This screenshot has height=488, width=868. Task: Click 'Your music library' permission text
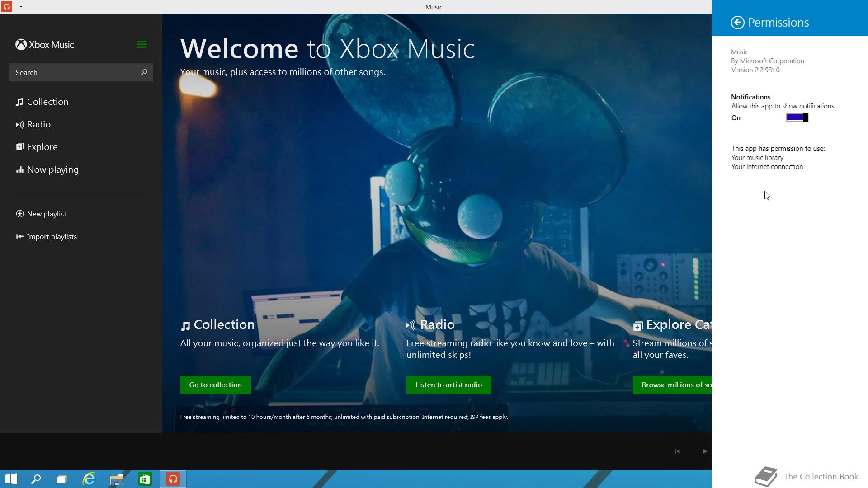point(757,158)
